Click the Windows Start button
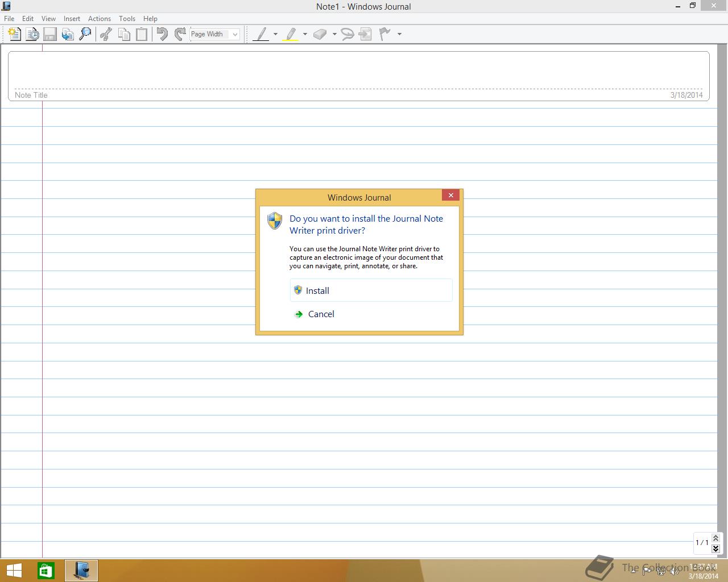Screen dimensions: 728x582 point(14,571)
